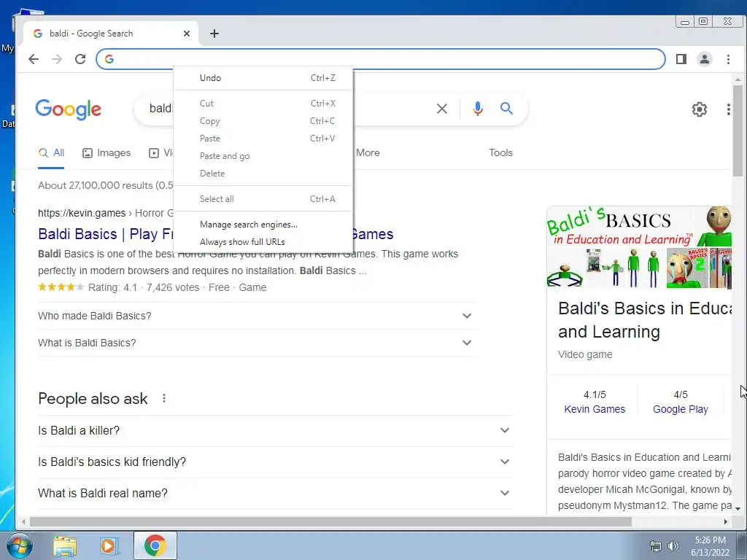Switch to the Images results tab

click(x=107, y=153)
